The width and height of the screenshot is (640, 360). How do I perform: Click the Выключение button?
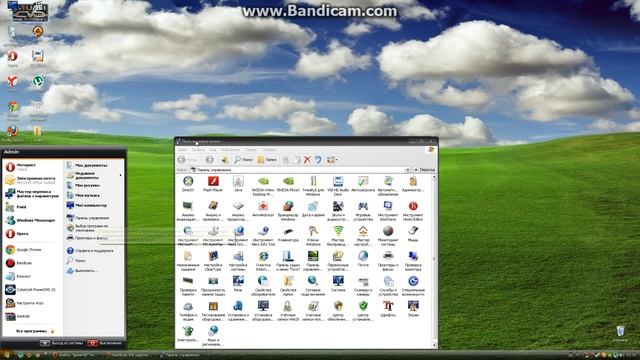click(x=105, y=343)
